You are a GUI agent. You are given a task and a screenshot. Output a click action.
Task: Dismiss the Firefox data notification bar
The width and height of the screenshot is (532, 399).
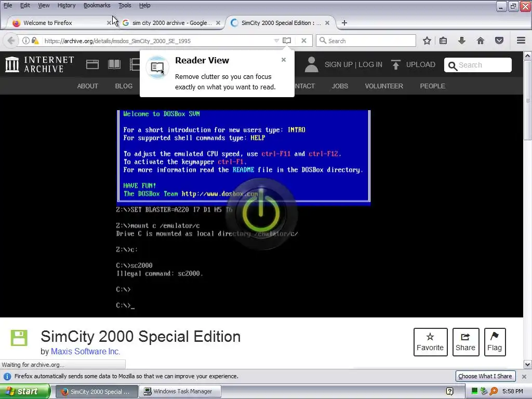point(524,376)
